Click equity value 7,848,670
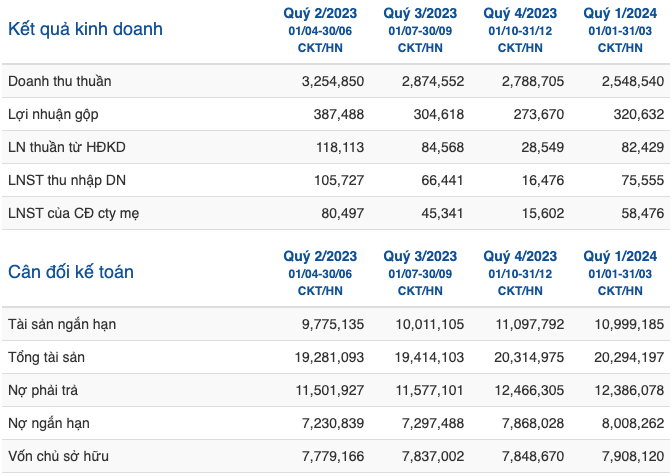The height and width of the screenshot is (476, 672). click(x=533, y=456)
